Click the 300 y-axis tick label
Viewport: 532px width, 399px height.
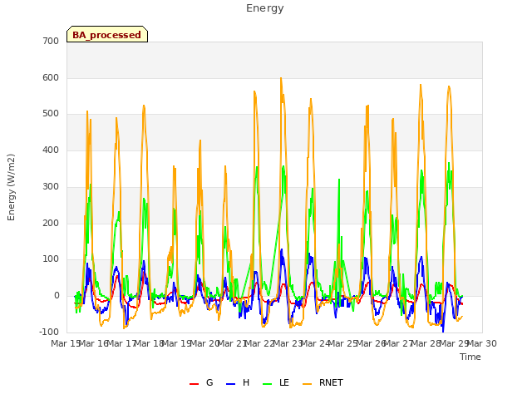(x=51, y=186)
